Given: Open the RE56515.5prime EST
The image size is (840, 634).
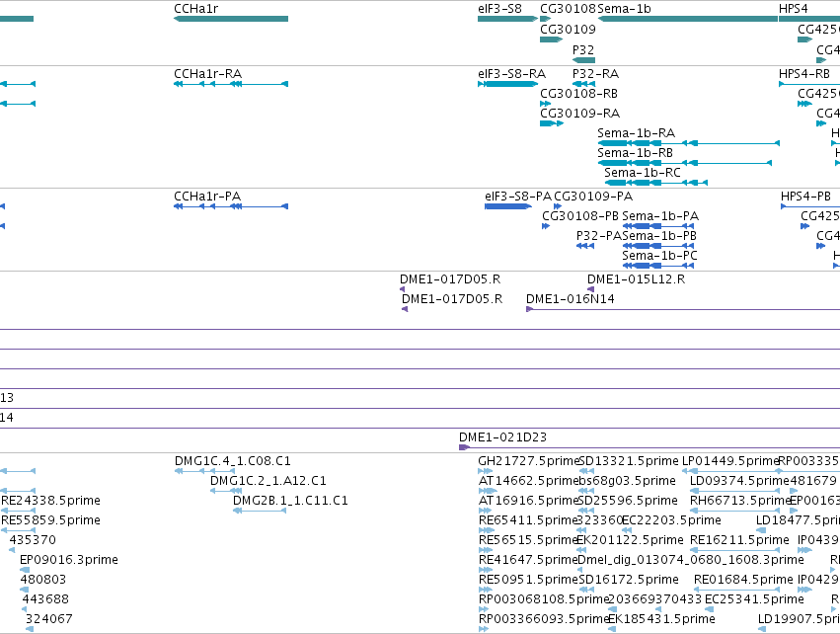Looking at the screenshot, I should pyautogui.click(x=485, y=550).
